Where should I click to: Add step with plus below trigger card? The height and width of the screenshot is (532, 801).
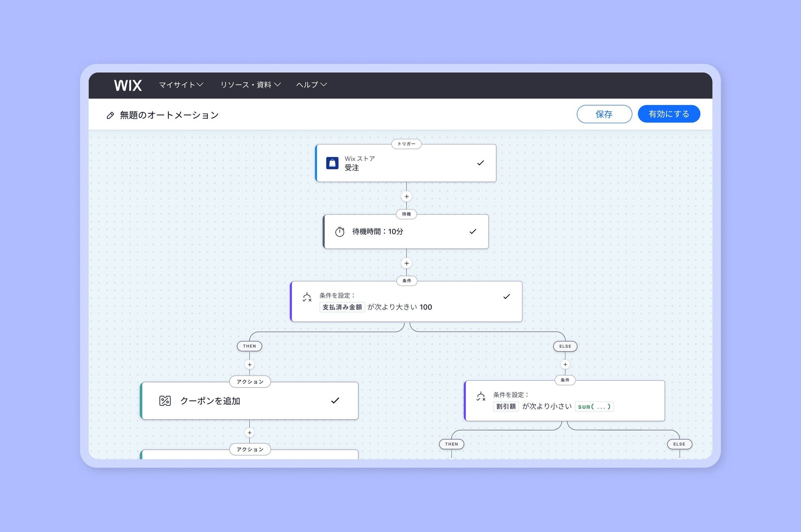pos(406,196)
